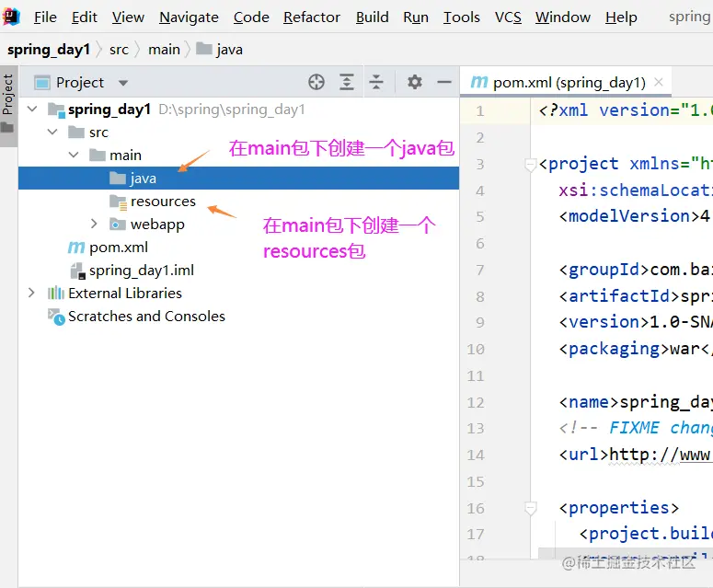Click the webapp web-folder icon
Image resolution: width=713 pixels, height=588 pixels.
(118, 225)
